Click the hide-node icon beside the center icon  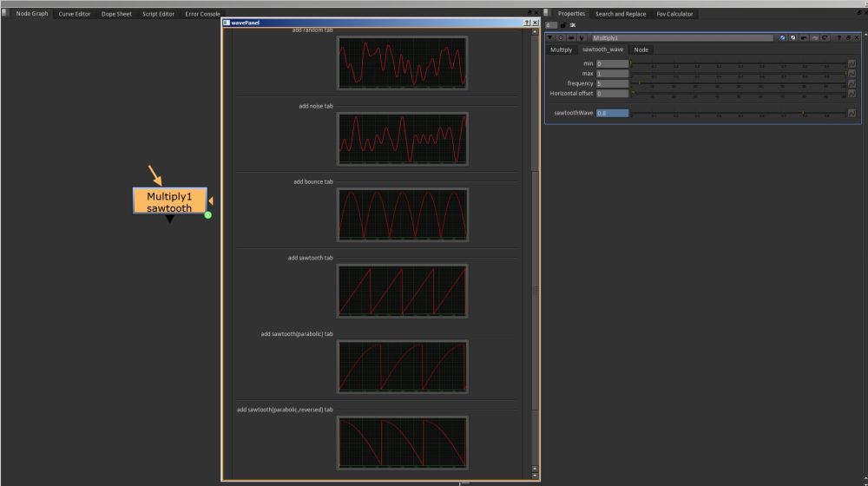[x=571, y=37]
